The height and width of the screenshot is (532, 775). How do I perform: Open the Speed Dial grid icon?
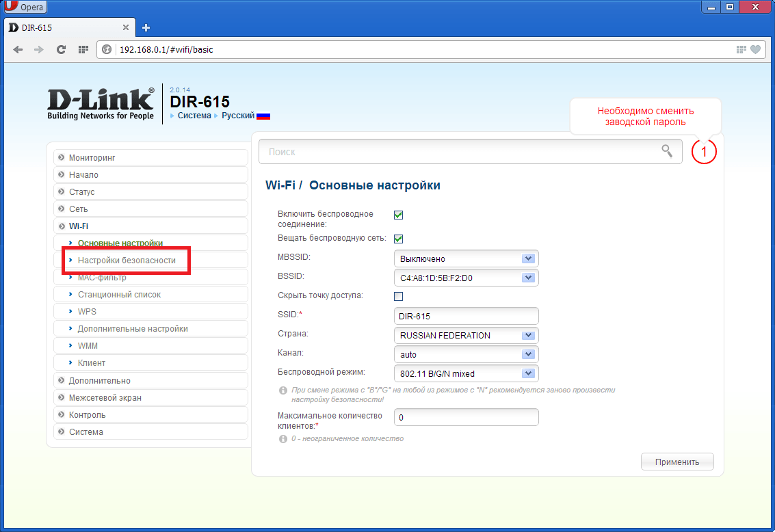(83, 49)
